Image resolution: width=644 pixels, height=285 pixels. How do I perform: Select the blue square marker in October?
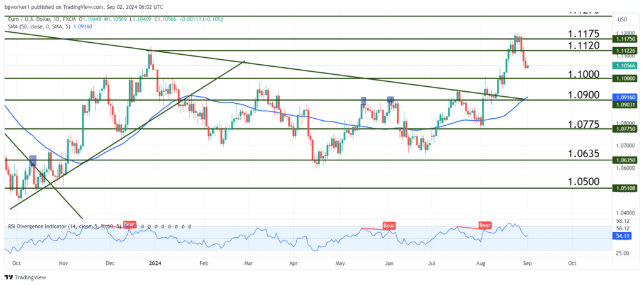point(33,160)
